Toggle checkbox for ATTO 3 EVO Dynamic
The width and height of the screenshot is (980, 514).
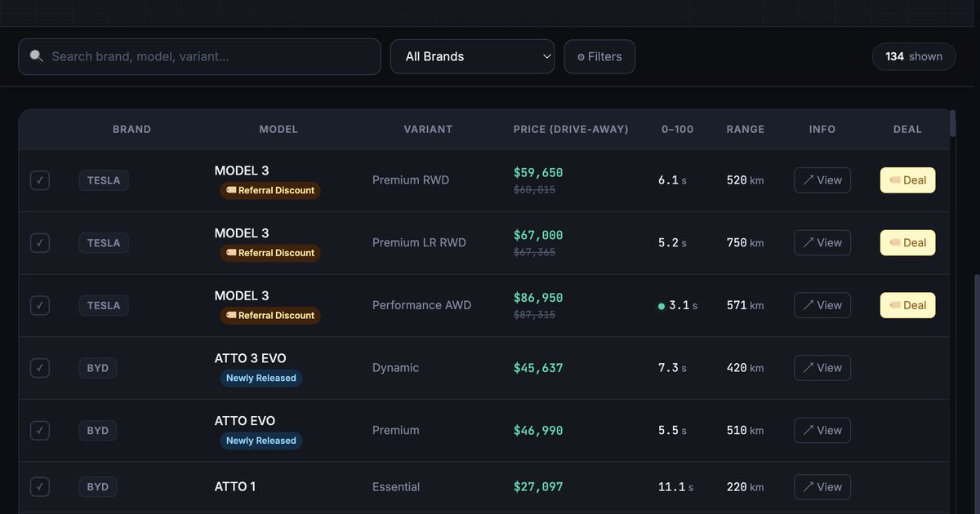[40, 368]
